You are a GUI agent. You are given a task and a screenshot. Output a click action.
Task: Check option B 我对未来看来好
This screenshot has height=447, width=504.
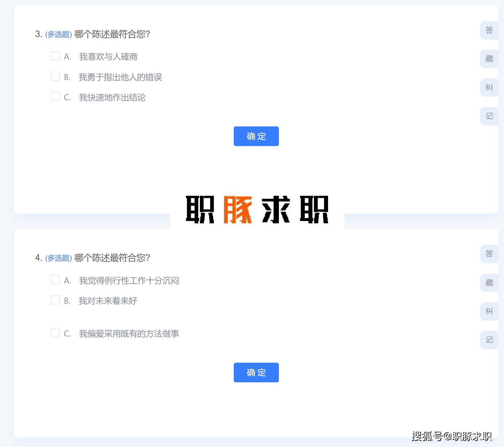(x=55, y=300)
